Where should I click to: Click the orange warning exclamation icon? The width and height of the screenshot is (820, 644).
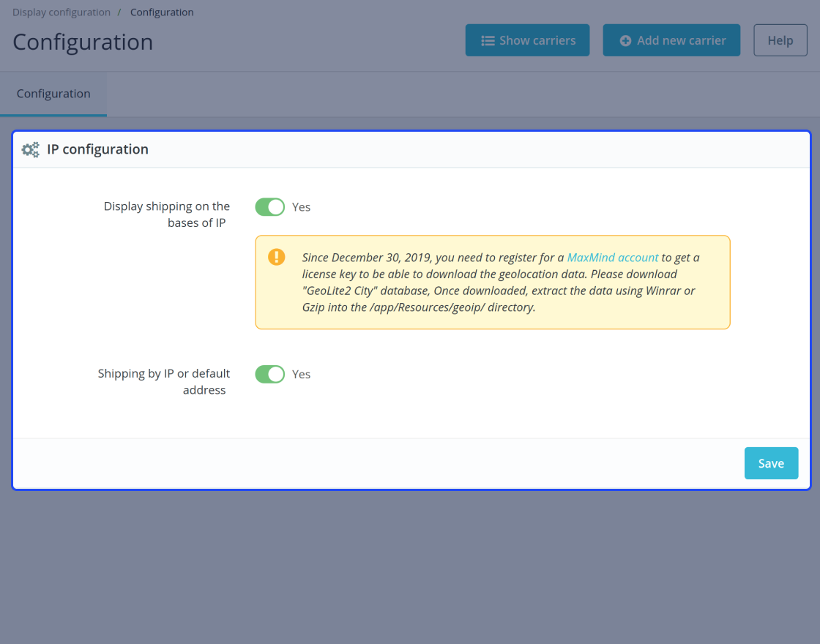click(277, 257)
